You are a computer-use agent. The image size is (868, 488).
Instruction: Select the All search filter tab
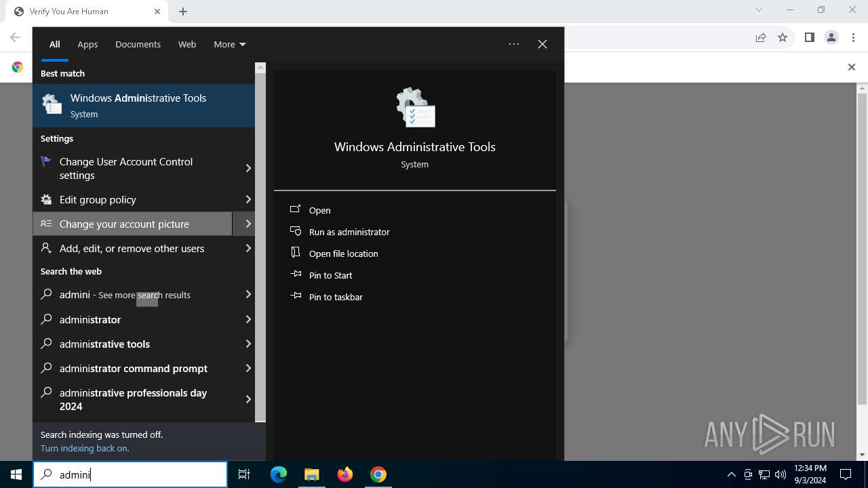tap(55, 44)
